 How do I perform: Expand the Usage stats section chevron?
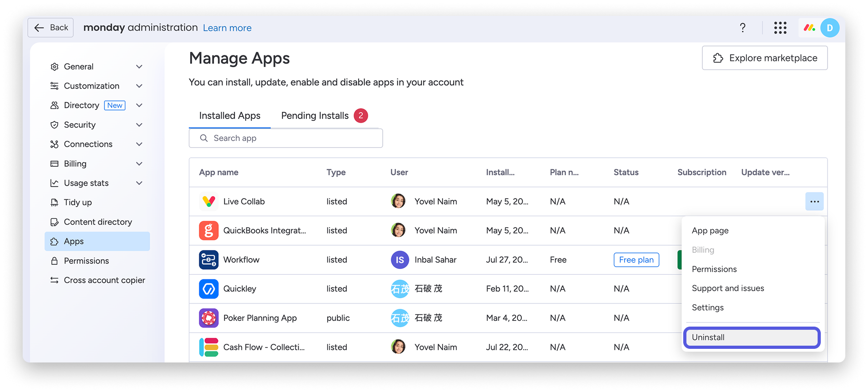coord(139,183)
